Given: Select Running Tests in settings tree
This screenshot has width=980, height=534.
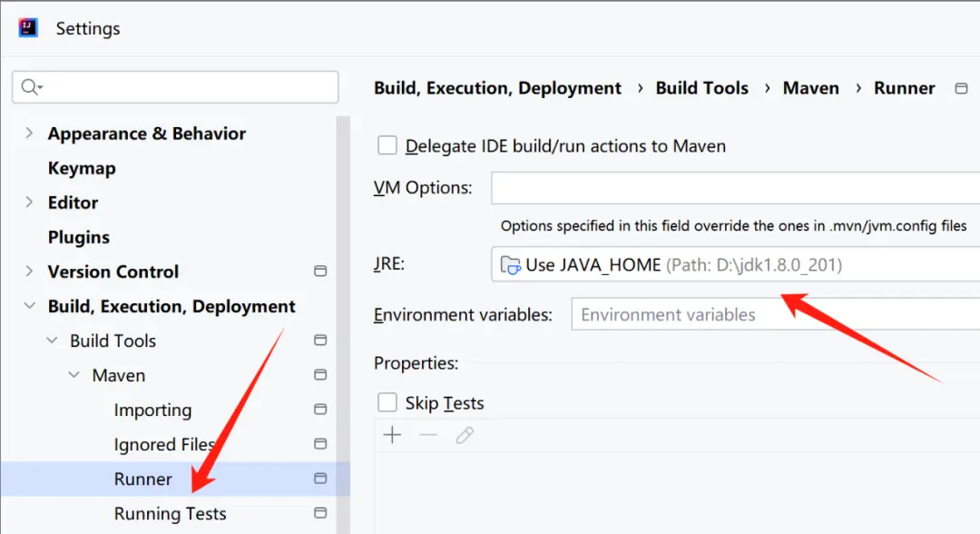Looking at the screenshot, I should click(x=170, y=513).
